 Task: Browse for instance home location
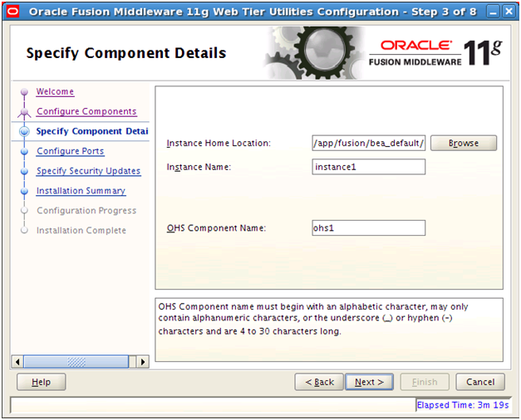[464, 143]
